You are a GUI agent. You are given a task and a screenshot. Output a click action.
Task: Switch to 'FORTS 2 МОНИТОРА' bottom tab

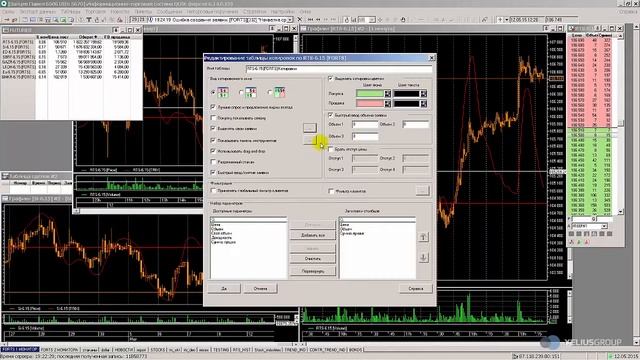(60, 350)
